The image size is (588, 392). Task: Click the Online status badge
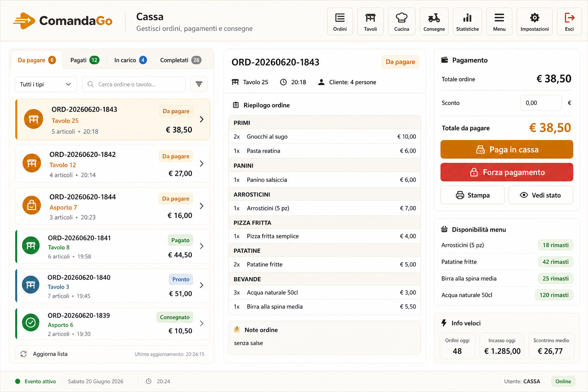tap(563, 381)
